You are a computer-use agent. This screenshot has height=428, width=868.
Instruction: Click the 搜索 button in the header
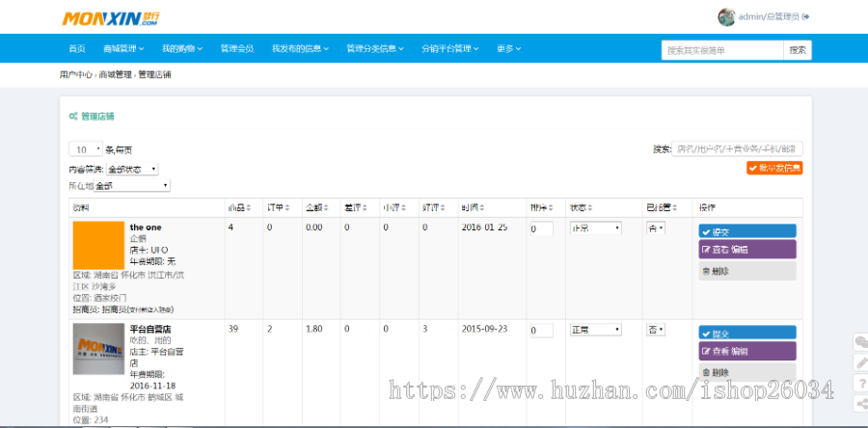point(798,50)
